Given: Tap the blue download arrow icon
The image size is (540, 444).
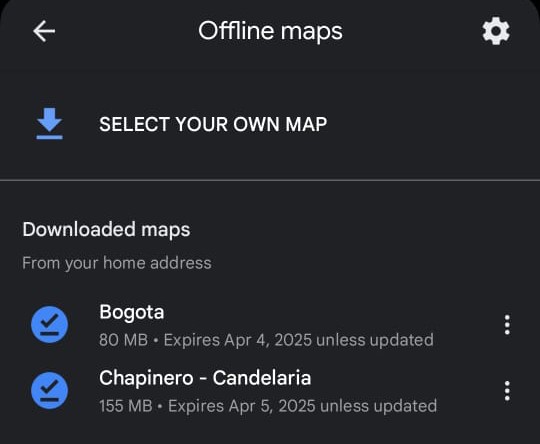Looking at the screenshot, I should [x=50, y=123].
